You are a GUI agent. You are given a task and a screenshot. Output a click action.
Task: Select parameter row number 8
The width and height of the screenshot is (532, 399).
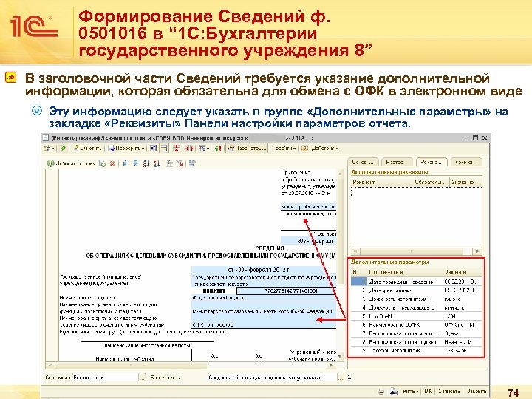(x=416, y=342)
